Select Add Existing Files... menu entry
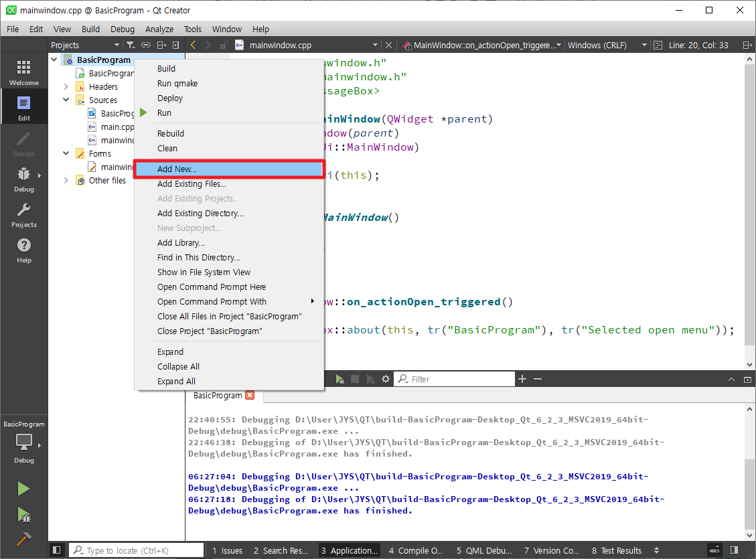This screenshot has height=559, width=756. [228, 183]
